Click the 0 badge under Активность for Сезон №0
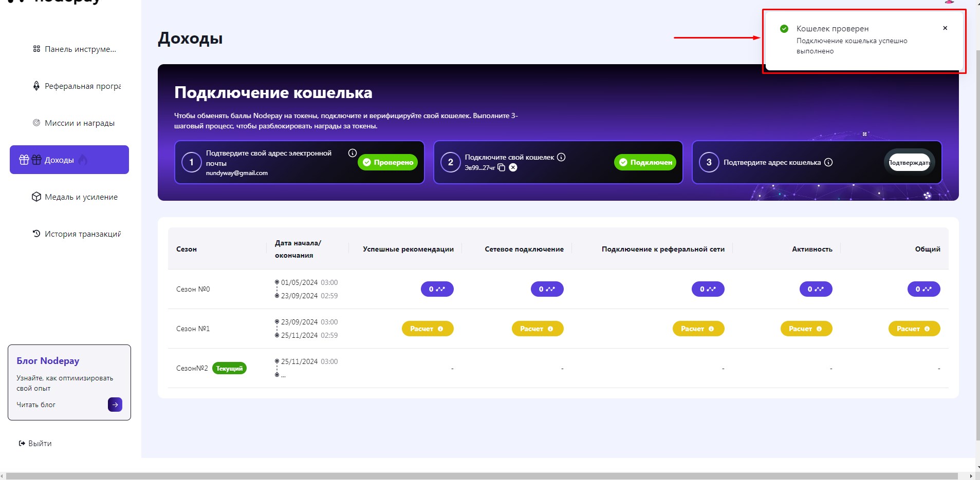The image size is (980, 480). [816, 289]
